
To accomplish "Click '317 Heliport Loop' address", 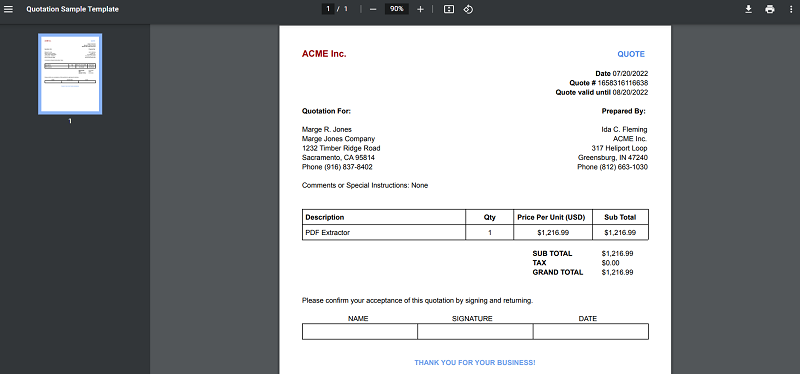I will coord(619,148).
